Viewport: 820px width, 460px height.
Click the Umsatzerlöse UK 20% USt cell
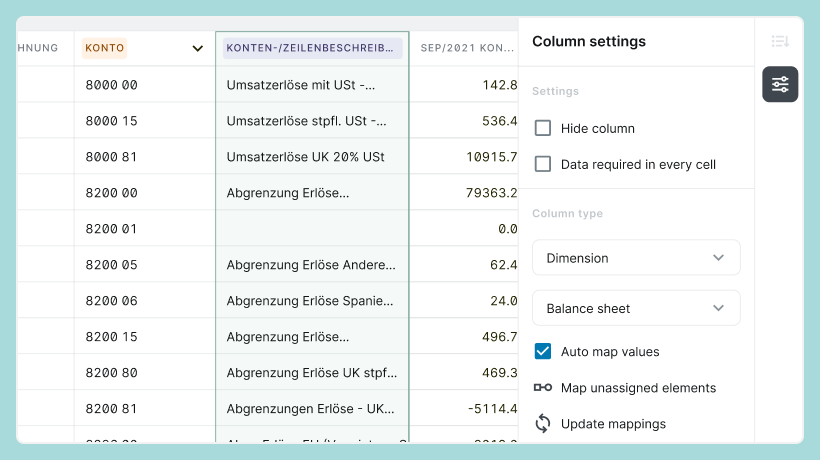(312, 157)
